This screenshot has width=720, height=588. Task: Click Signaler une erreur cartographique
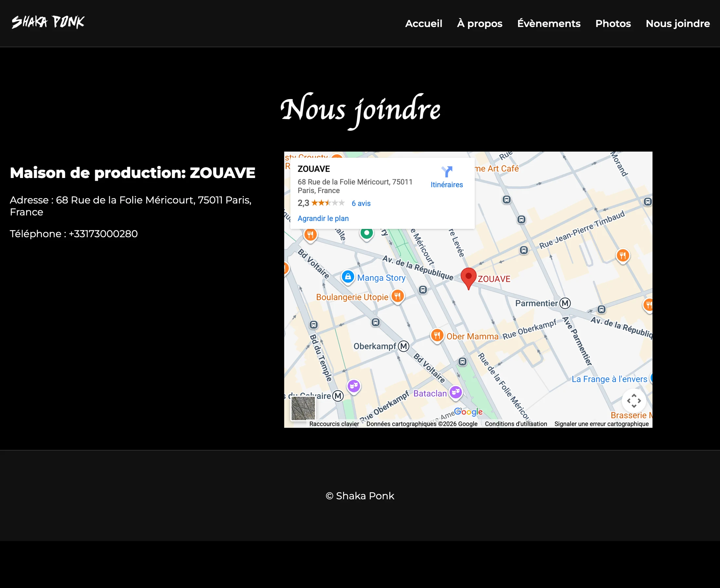602,424
